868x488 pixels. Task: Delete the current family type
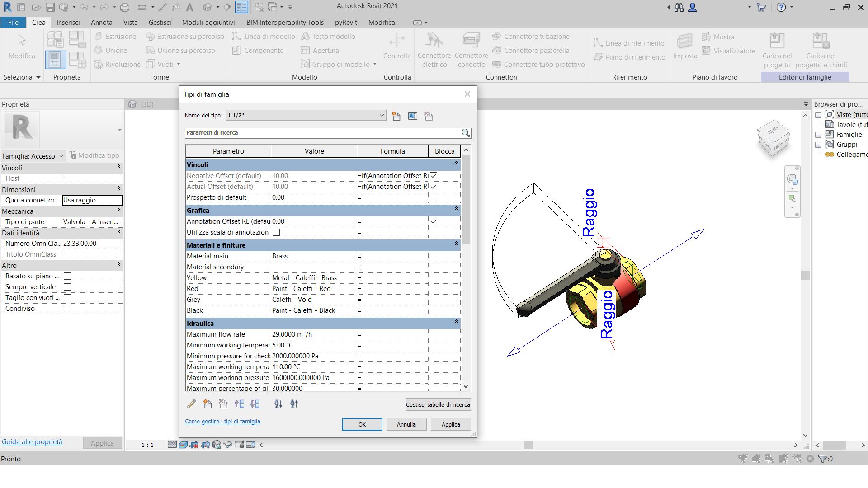point(429,116)
